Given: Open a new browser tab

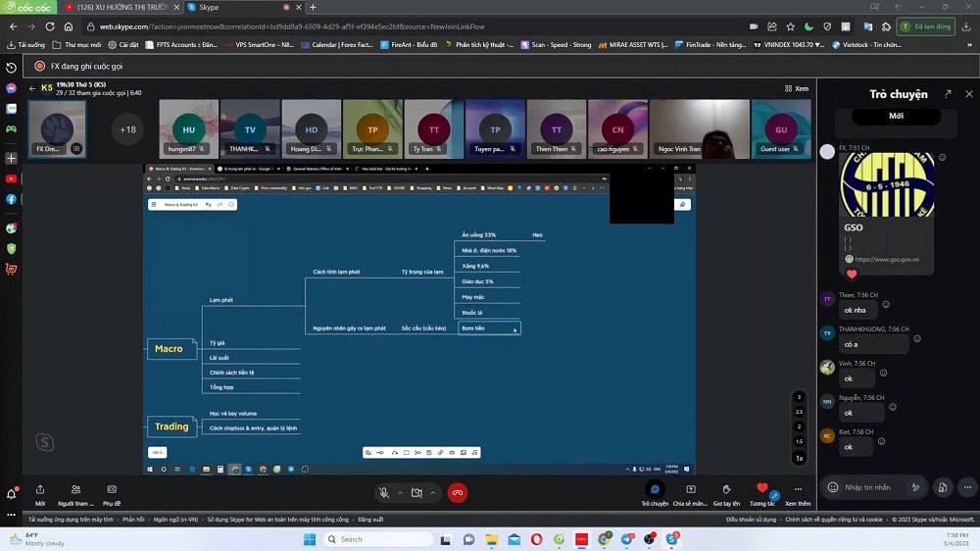Looking at the screenshot, I should [x=314, y=8].
